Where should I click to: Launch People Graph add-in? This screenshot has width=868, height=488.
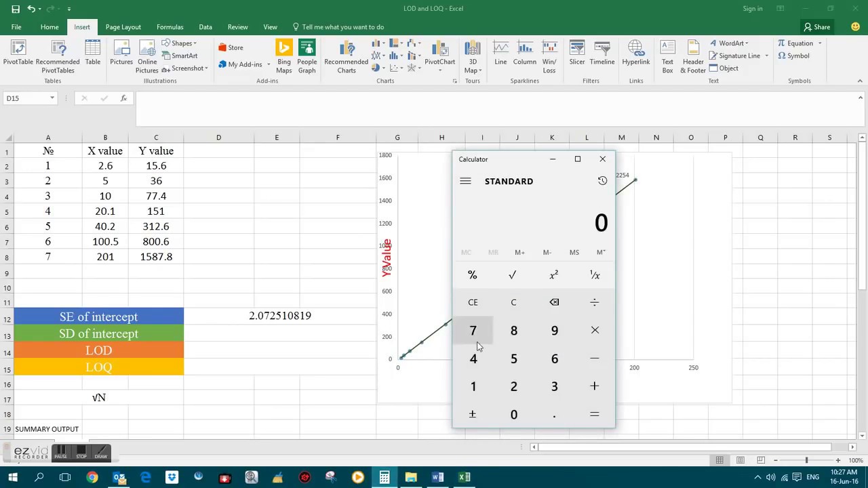coord(307,57)
